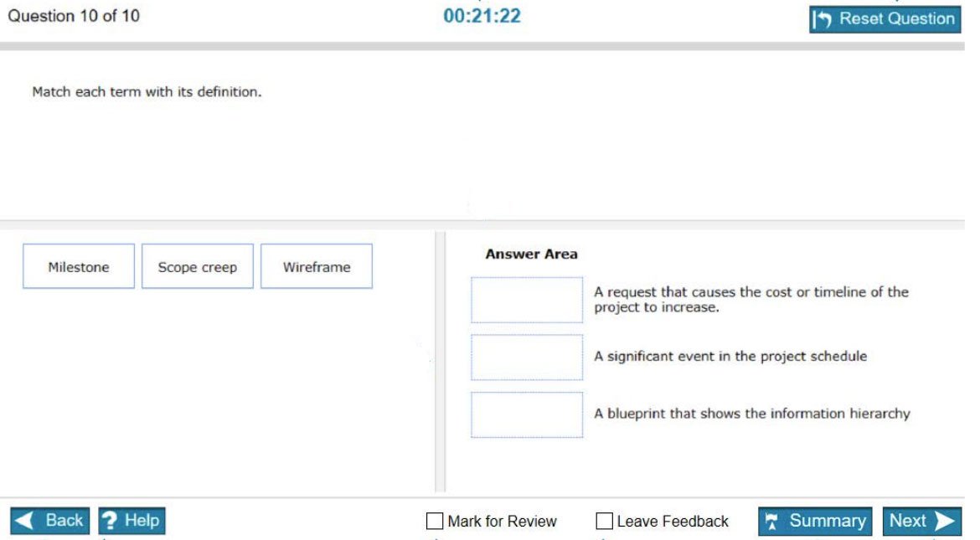Viewport: 980px width, 540px height.
Task: Open Help
Action: [x=132, y=521]
